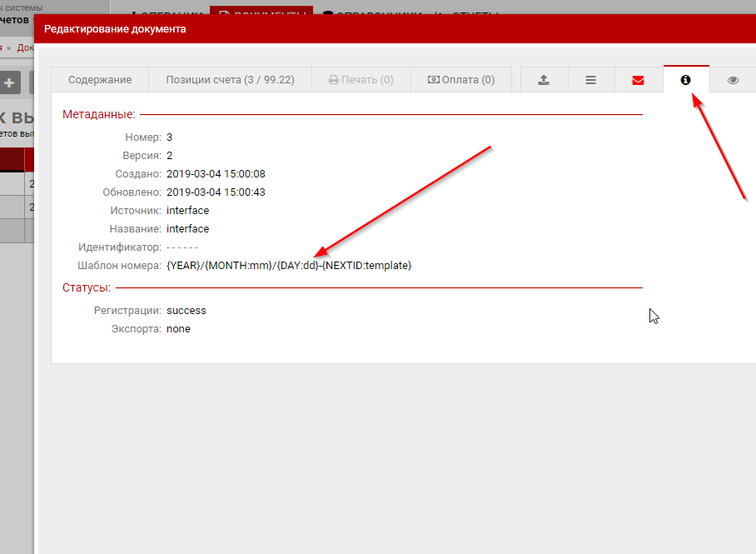Screen dimensions: 756x554
Task: Open the Печать (0) tab
Action: [x=361, y=80]
